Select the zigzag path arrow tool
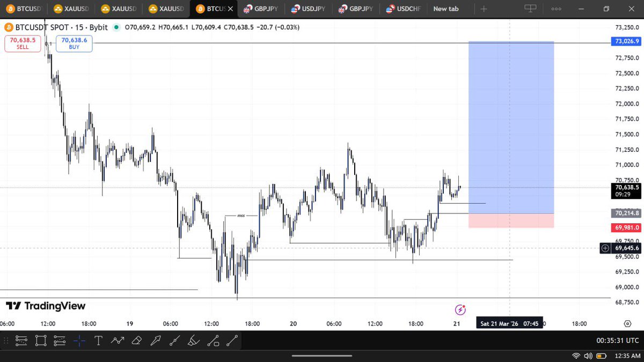Image resolution: width=644 pixels, height=362 pixels. [x=118, y=340]
